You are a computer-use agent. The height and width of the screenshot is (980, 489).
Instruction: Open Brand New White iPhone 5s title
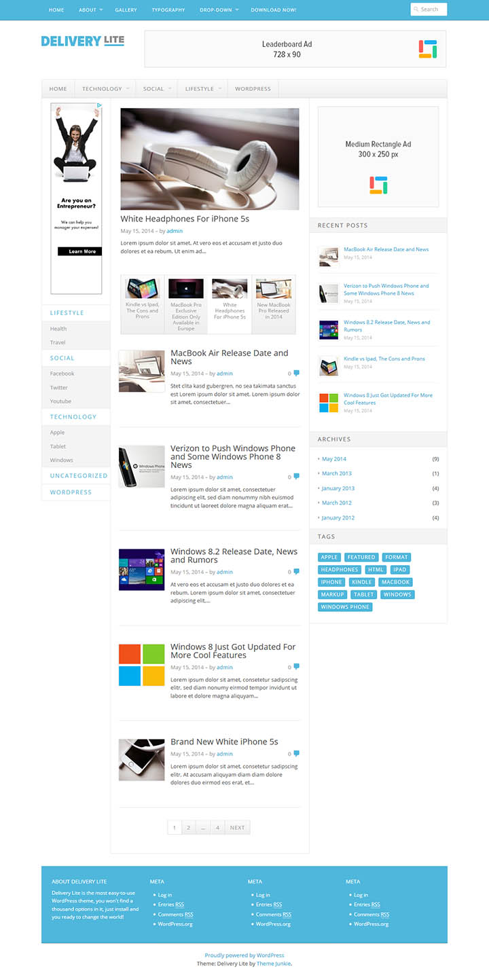pyautogui.click(x=224, y=742)
